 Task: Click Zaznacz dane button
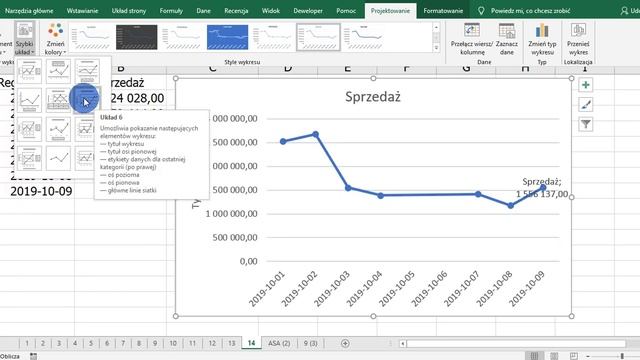[x=507, y=39]
